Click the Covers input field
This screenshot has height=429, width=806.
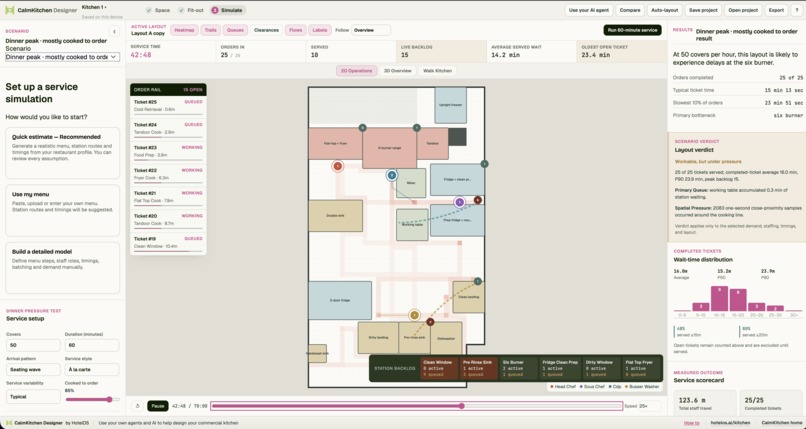pyautogui.click(x=33, y=345)
